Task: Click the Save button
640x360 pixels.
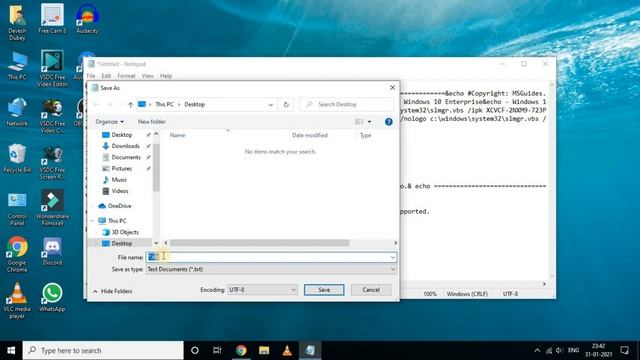Action: click(324, 290)
